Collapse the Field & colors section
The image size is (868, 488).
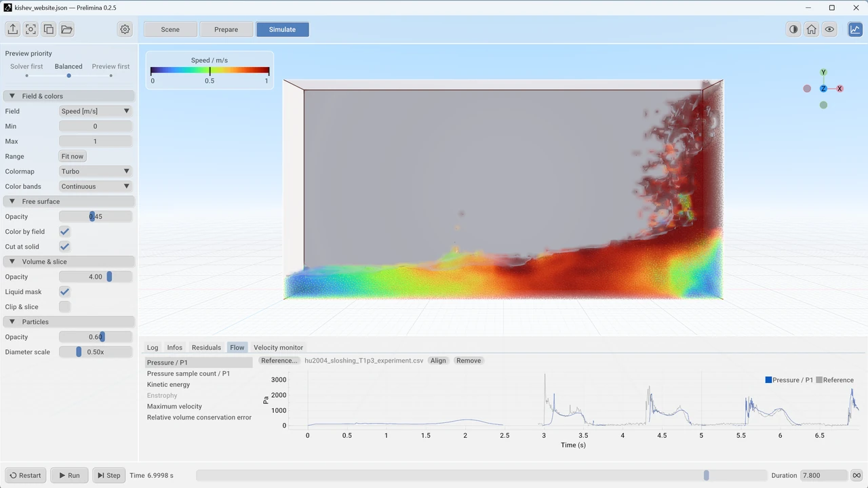point(69,96)
